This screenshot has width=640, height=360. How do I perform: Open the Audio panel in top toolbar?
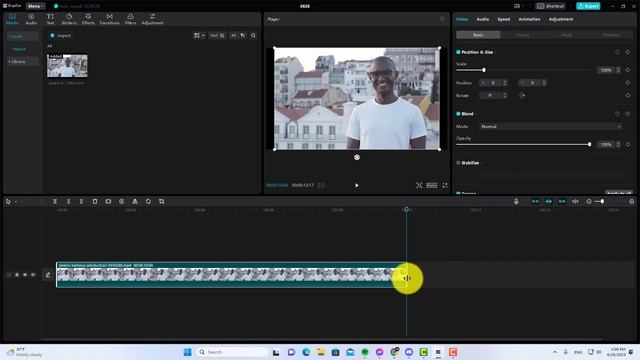coord(31,19)
